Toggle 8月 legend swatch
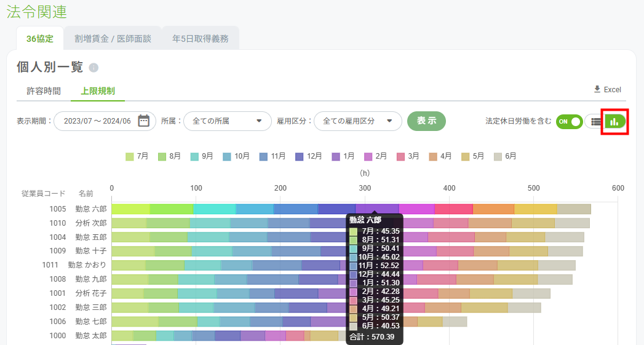Viewport: 644px width, 345px height. [x=162, y=156]
